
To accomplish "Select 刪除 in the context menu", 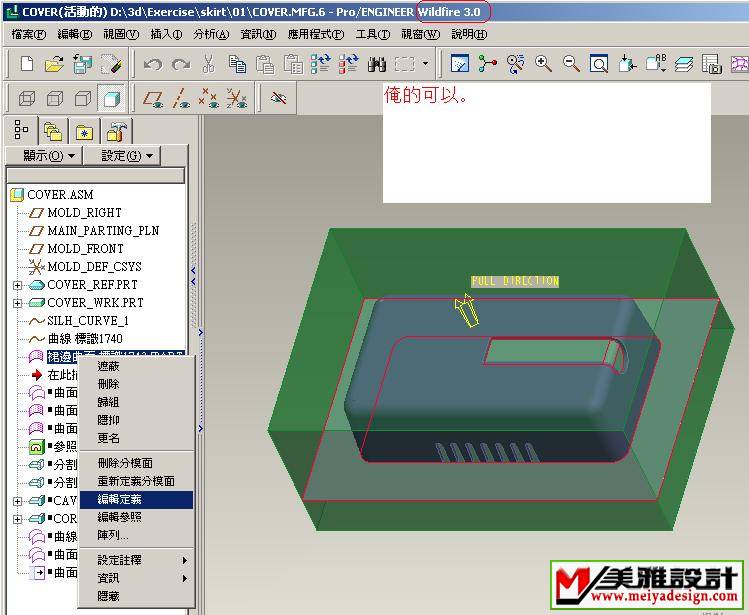I will (108, 384).
